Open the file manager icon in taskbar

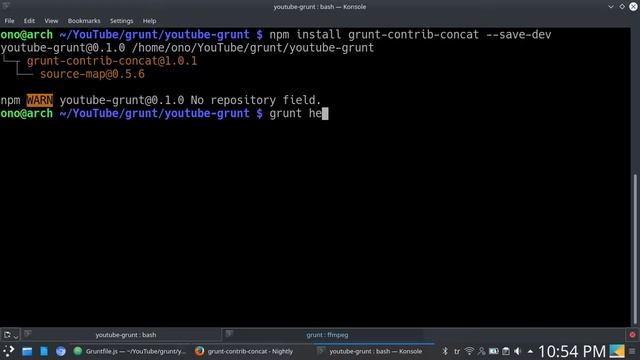click(x=27, y=351)
